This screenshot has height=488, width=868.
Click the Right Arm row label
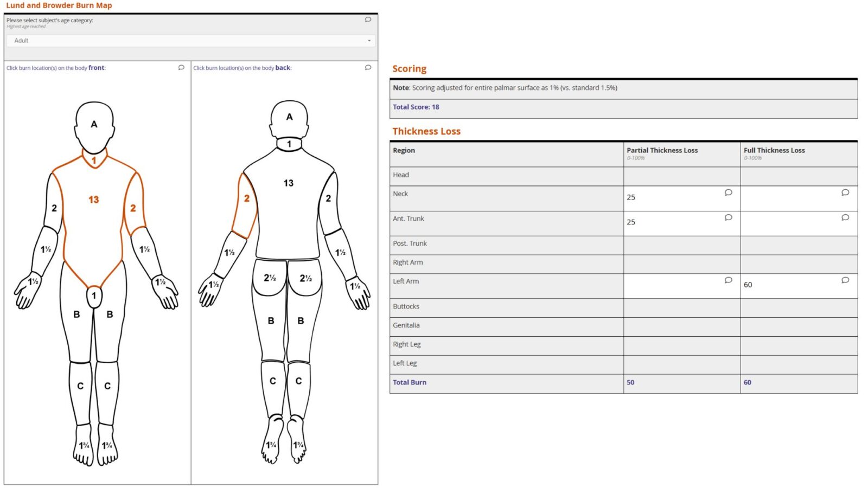[x=408, y=262]
